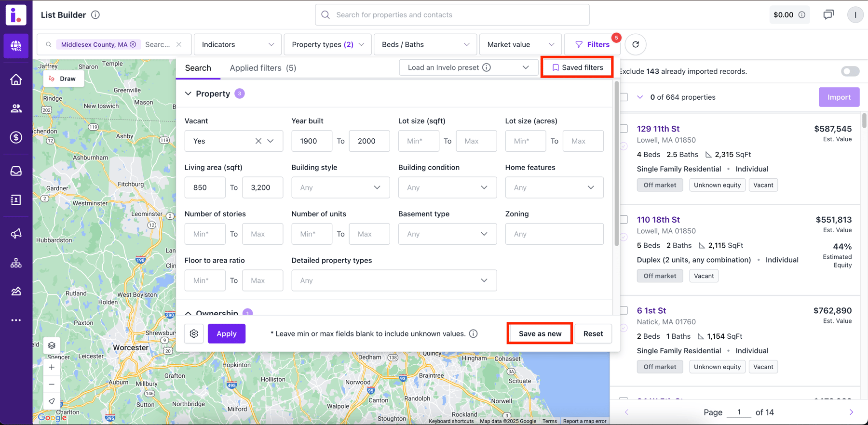Click the Filters button
The image size is (868, 425).
[x=592, y=44]
